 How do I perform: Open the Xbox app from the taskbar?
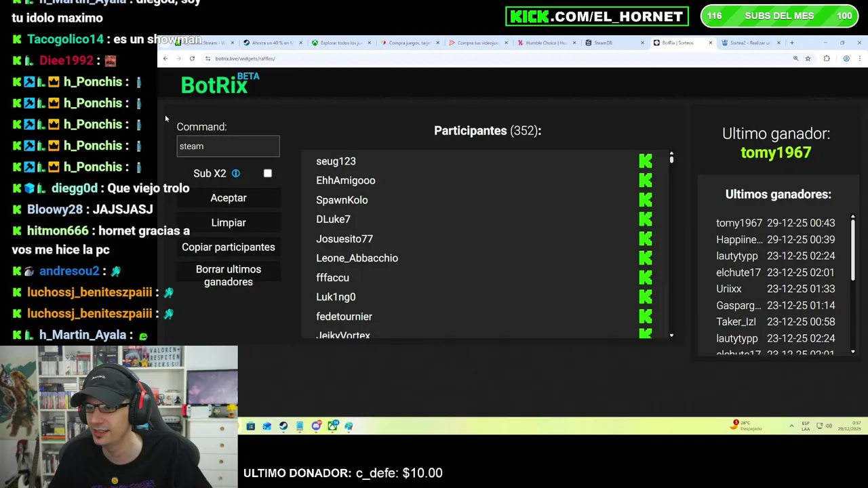point(332,426)
